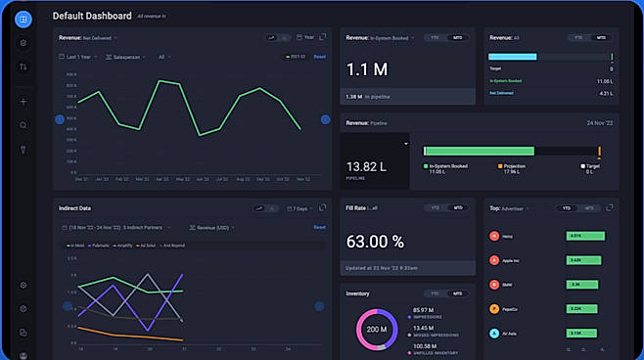The image size is (644, 360).
Task: Open the 7 Days range dropdown
Action: click(x=300, y=208)
